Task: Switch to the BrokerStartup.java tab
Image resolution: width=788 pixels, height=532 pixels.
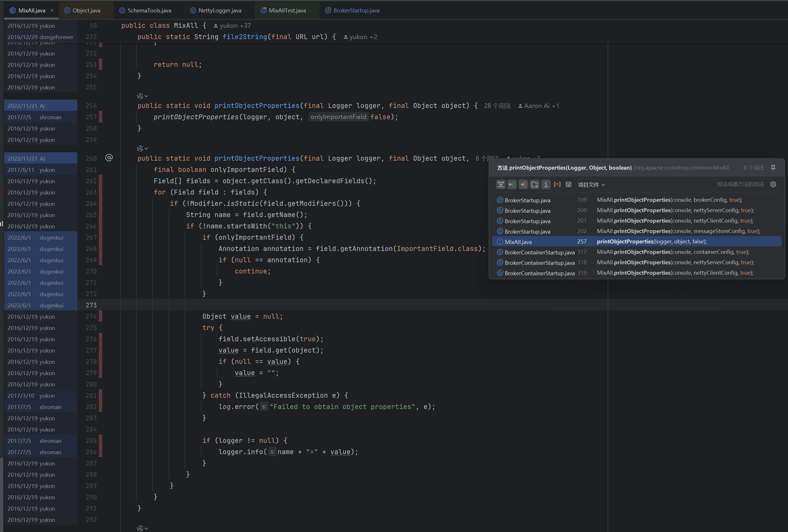Action: click(352, 10)
